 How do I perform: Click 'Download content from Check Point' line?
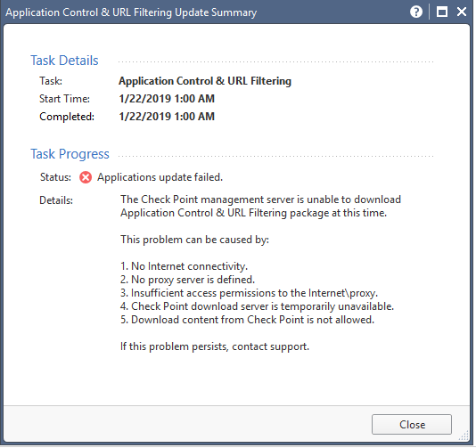pyautogui.click(x=247, y=320)
